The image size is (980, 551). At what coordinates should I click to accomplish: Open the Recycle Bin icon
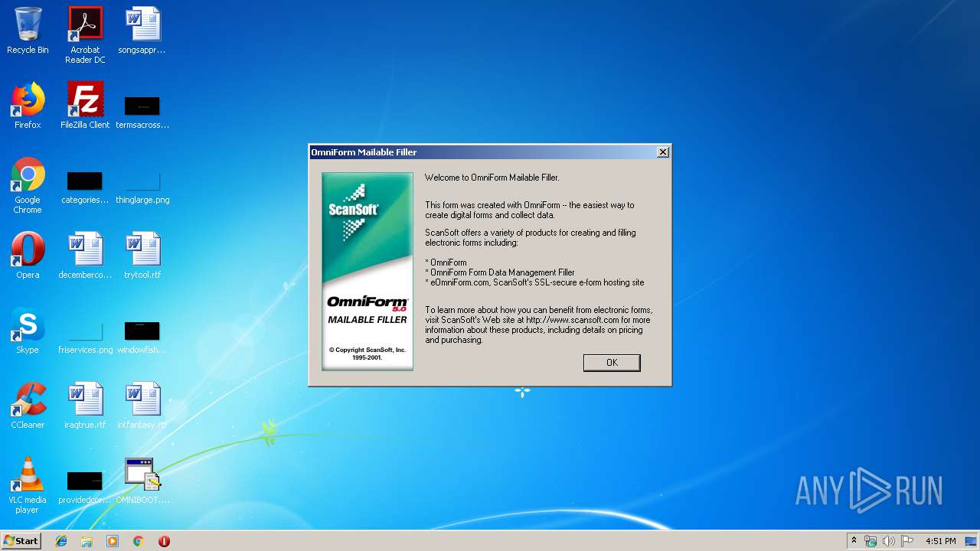click(x=28, y=31)
